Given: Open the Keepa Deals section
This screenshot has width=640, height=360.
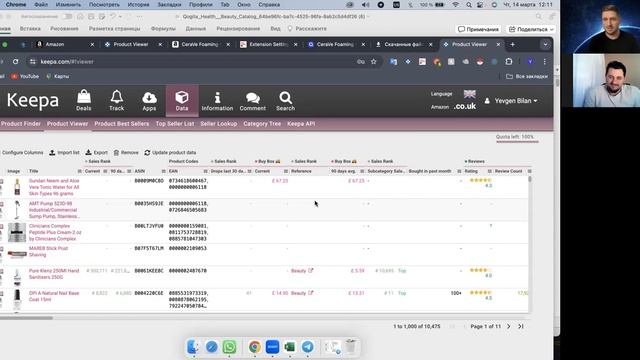Looking at the screenshot, I should [84, 100].
